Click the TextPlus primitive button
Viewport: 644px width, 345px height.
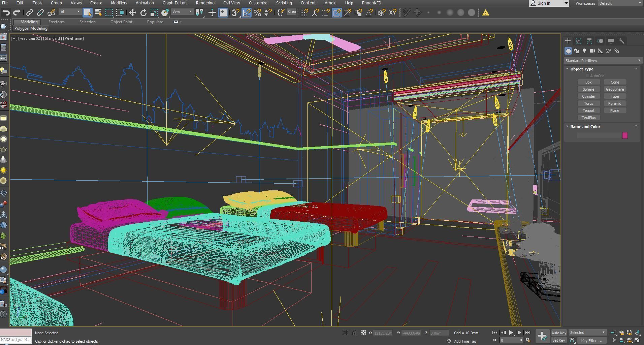(x=588, y=118)
